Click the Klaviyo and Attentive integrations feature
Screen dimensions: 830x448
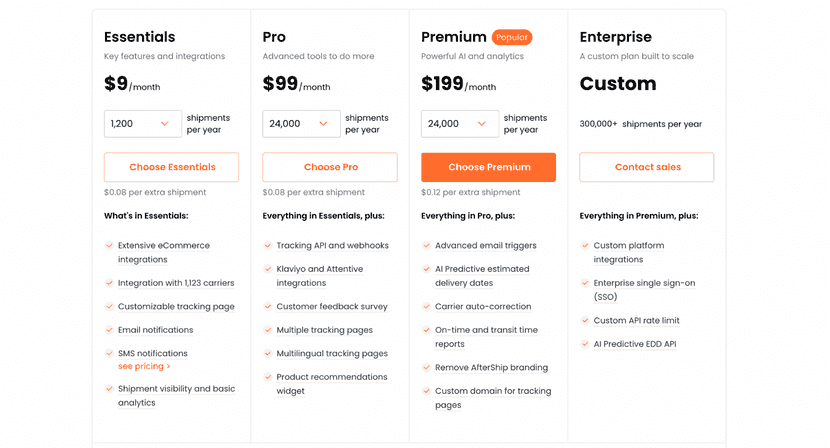[320, 276]
